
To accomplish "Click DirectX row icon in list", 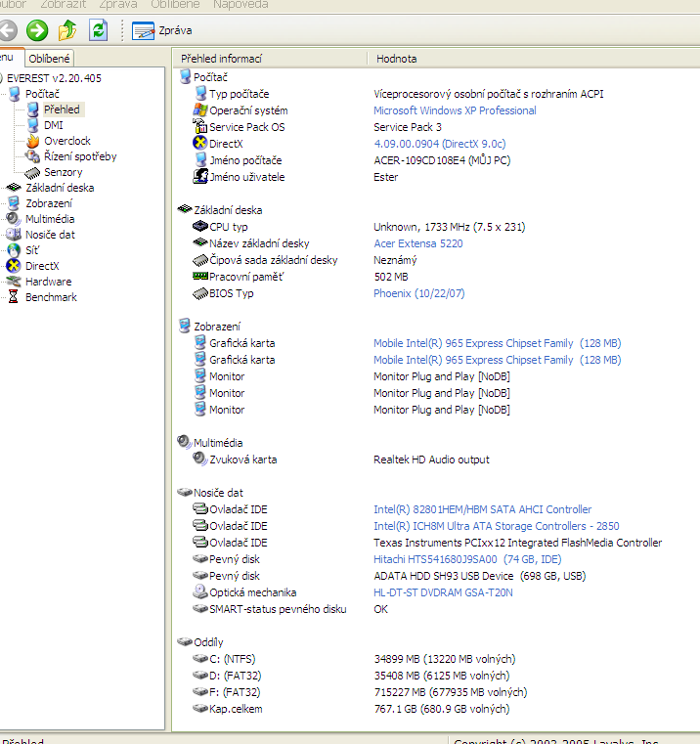I will [x=200, y=143].
